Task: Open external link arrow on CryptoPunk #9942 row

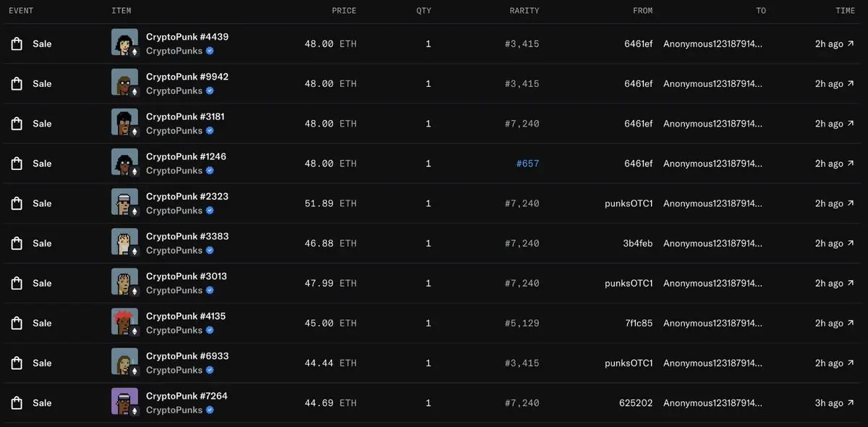Action: click(851, 84)
